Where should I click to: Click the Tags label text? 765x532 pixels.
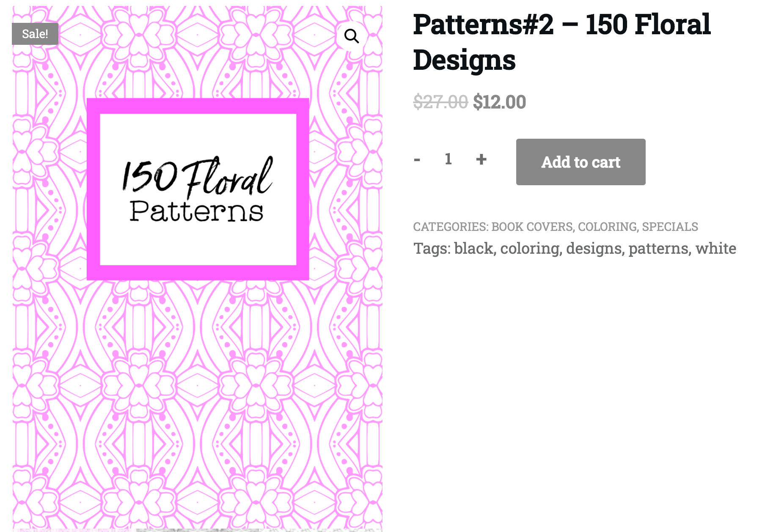coord(432,249)
